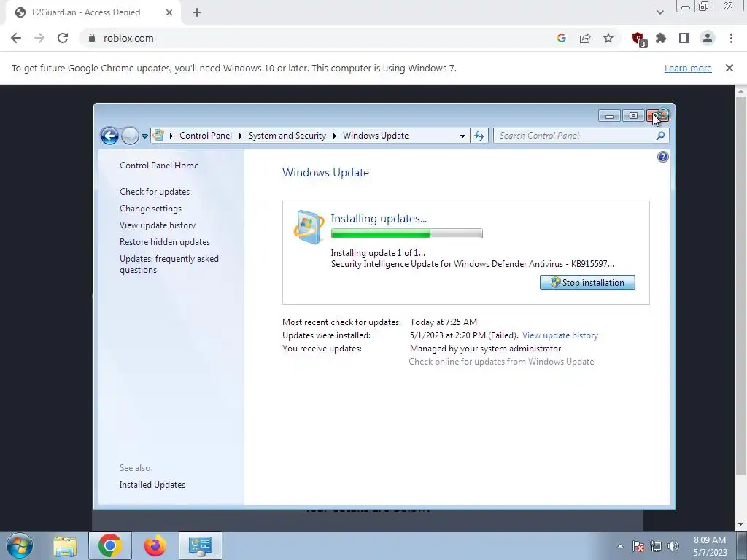
Task: Bookmark this tab with star icon
Action: pyautogui.click(x=608, y=38)
